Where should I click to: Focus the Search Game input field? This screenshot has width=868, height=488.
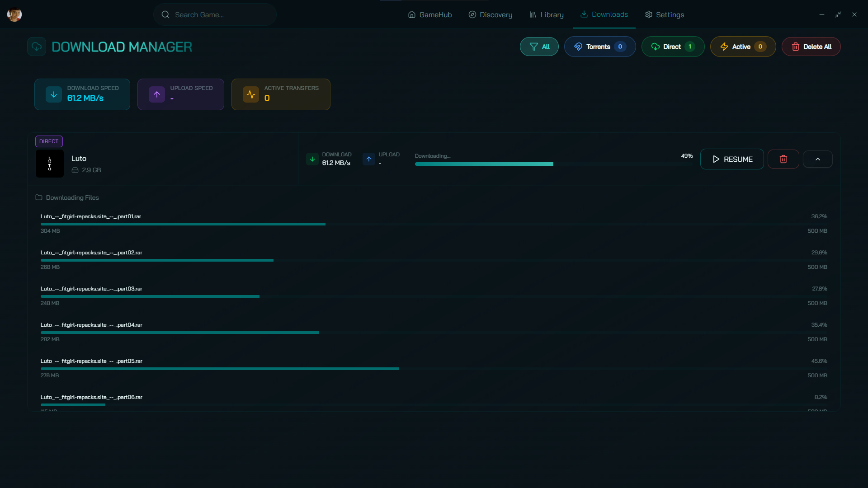pyautogui.click(x=215, y=14)
